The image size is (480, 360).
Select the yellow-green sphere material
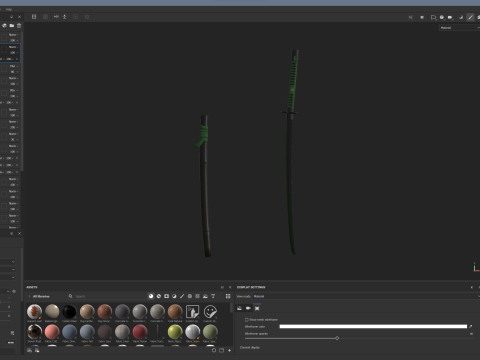175,332
